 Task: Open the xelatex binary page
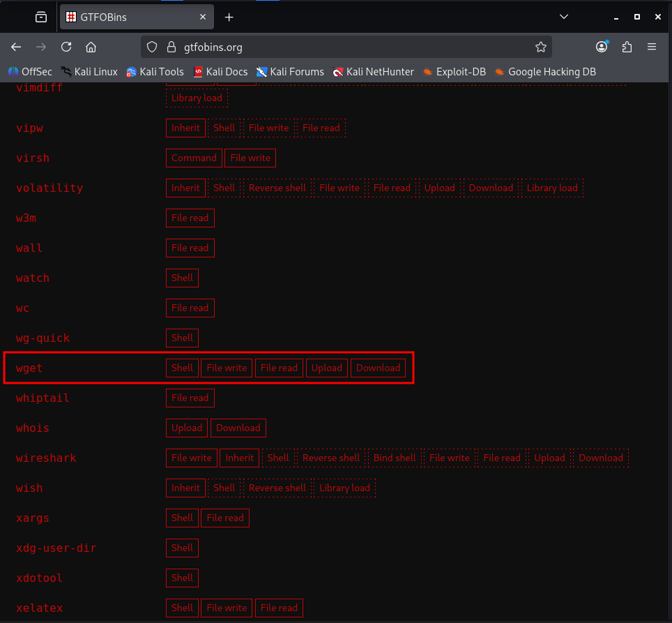point(40,608)
